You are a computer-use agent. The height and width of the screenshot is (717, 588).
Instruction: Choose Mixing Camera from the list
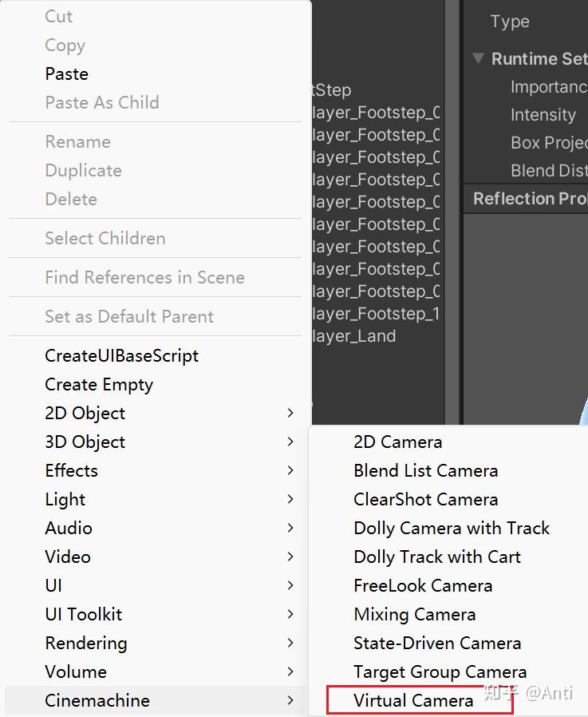pyautogui.click(x=414, y=614)
